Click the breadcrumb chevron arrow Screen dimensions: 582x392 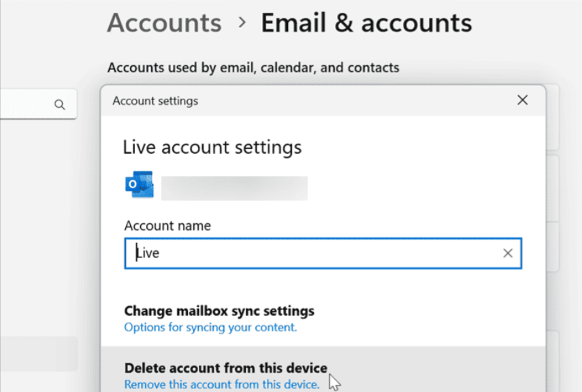tap(242, 23)
